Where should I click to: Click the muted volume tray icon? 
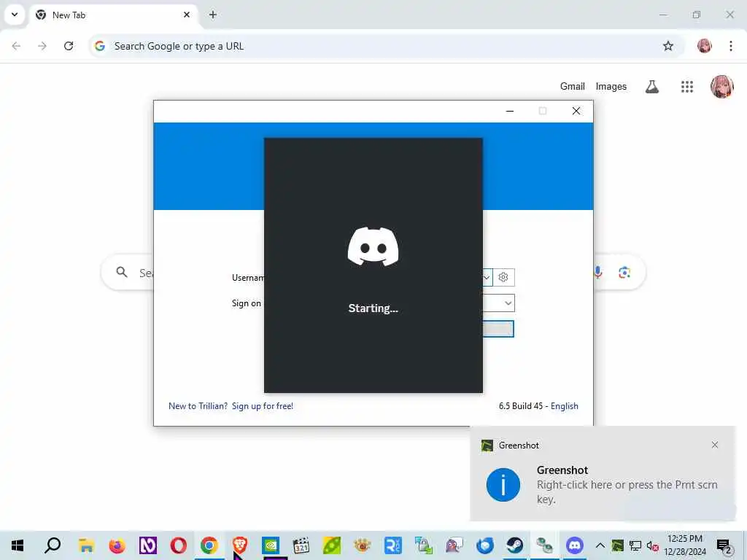click(652, 545)
